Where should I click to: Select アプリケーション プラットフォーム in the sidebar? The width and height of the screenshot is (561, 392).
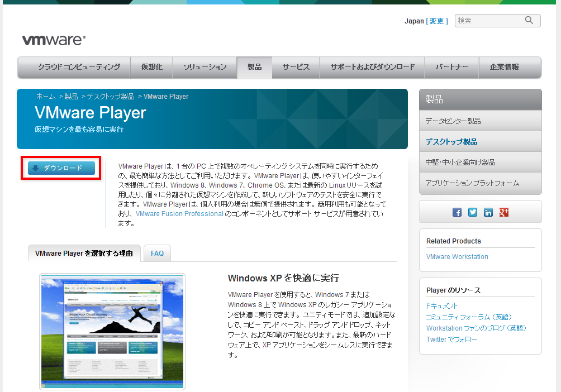coord(480,183)
